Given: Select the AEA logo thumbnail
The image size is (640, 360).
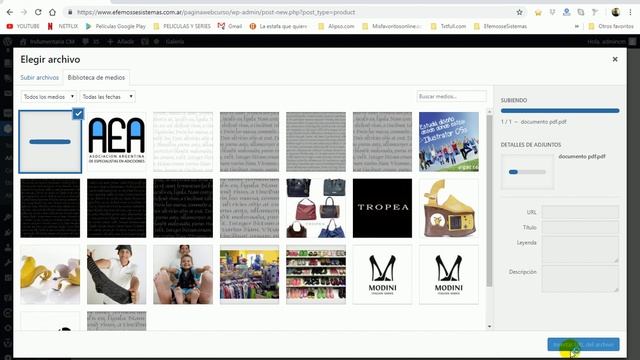Looking at the screenshot, I should 117,142.
